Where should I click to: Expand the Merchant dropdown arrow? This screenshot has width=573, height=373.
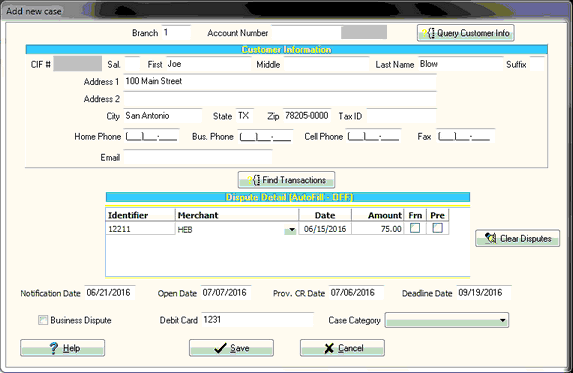coord(291,229)
